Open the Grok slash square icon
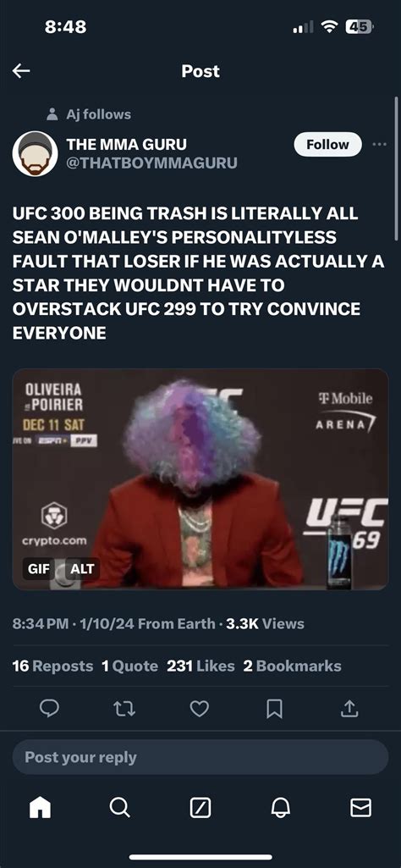 tap(200, 809)
